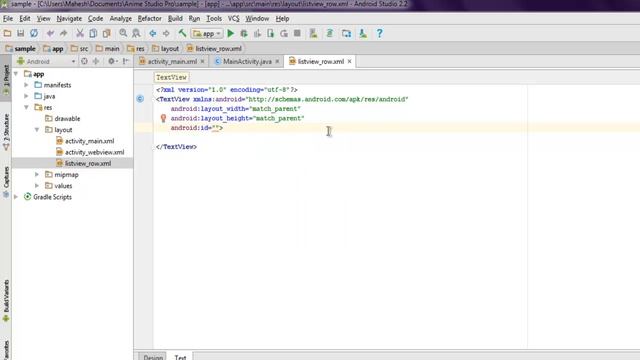The image size is (640, 360).
Task: Collapse the layout folder arrow
Action: [37, 130]
